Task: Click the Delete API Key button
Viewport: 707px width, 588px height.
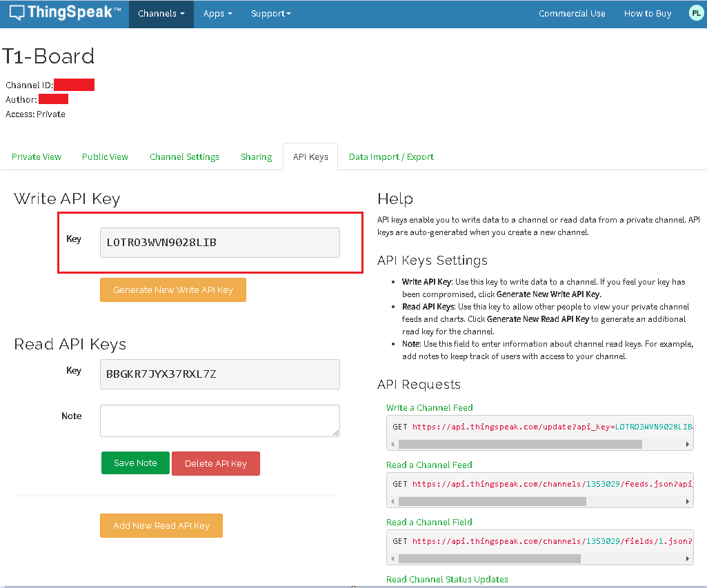Action: [x=217, y=463]
